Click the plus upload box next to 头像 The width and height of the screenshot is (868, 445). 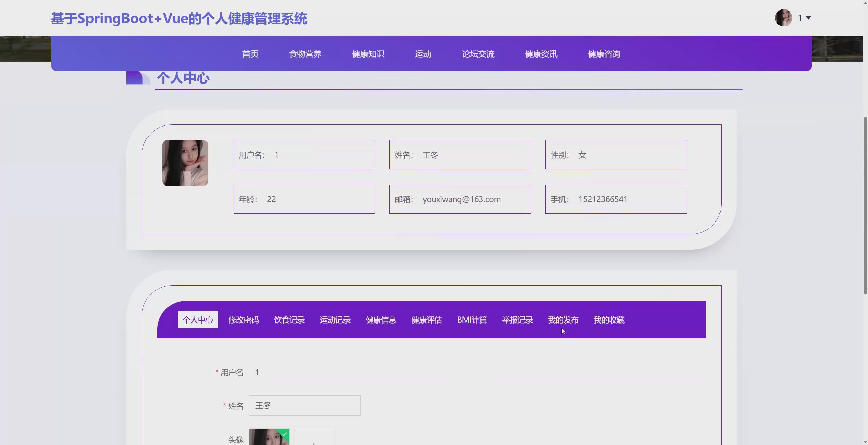tap(314, 439)
